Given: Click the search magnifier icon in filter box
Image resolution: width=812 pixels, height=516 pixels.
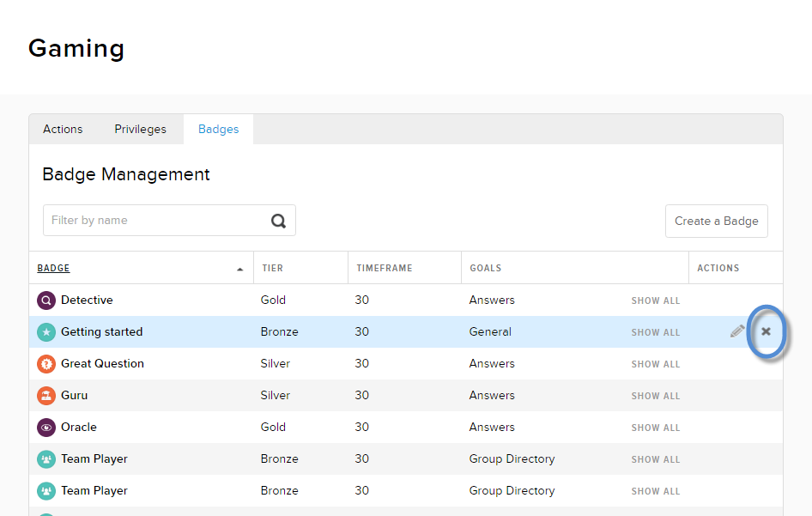Looking at the screenshot, I should (x=278, y=221).
